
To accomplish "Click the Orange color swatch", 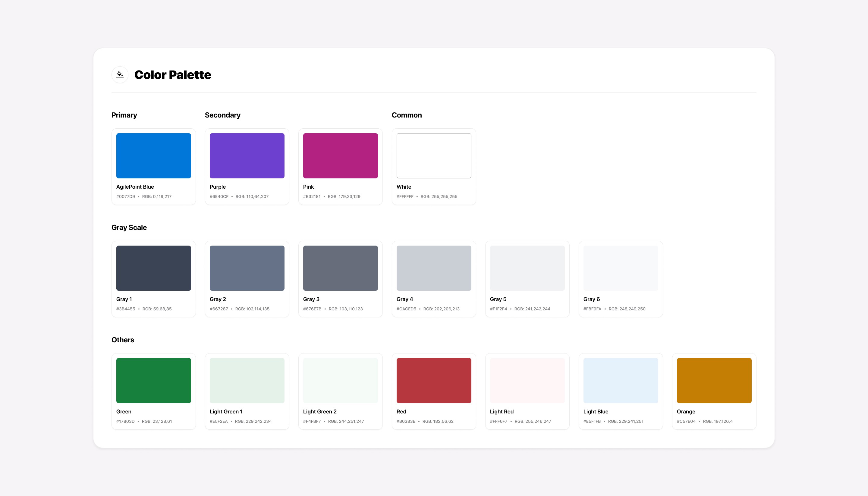I will click(714, 381).
